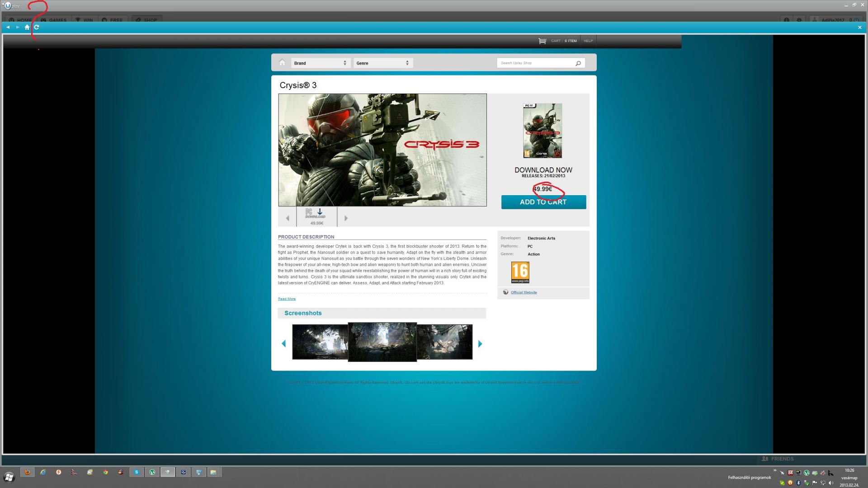Viewport: 868px width, 488px height.
Task: Switch to uTorrent in the taskbar
Action: [152, 472]
